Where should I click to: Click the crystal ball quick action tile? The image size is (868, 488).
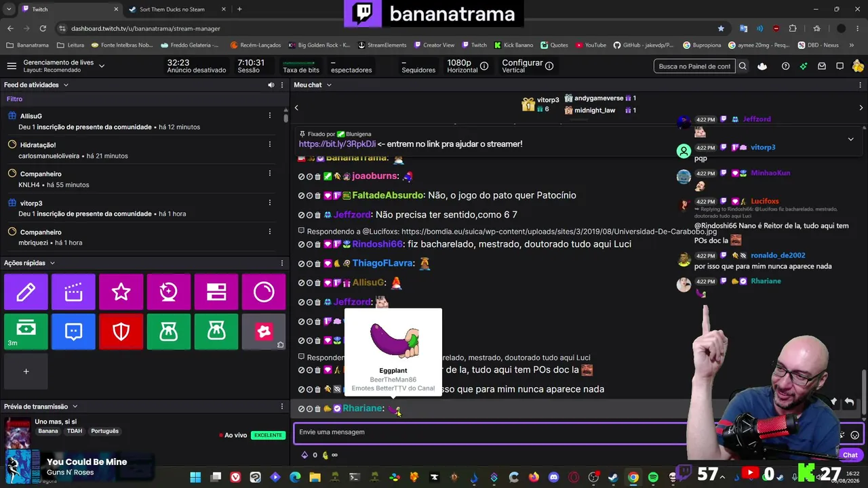[169, 292]
